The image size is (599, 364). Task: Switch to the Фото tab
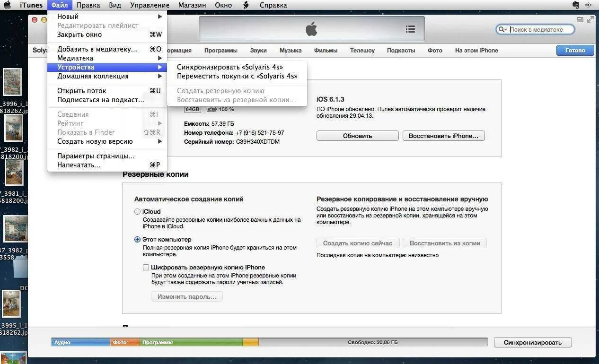(435, 51)
